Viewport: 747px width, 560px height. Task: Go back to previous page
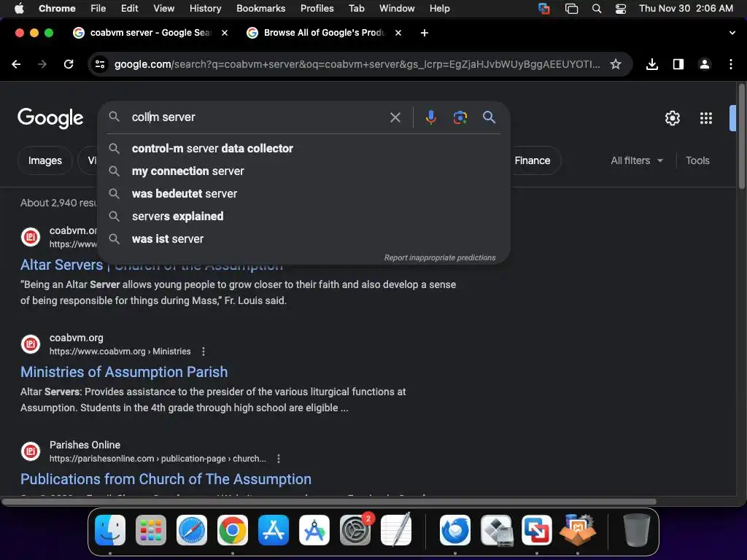click(x=16, y=64)
